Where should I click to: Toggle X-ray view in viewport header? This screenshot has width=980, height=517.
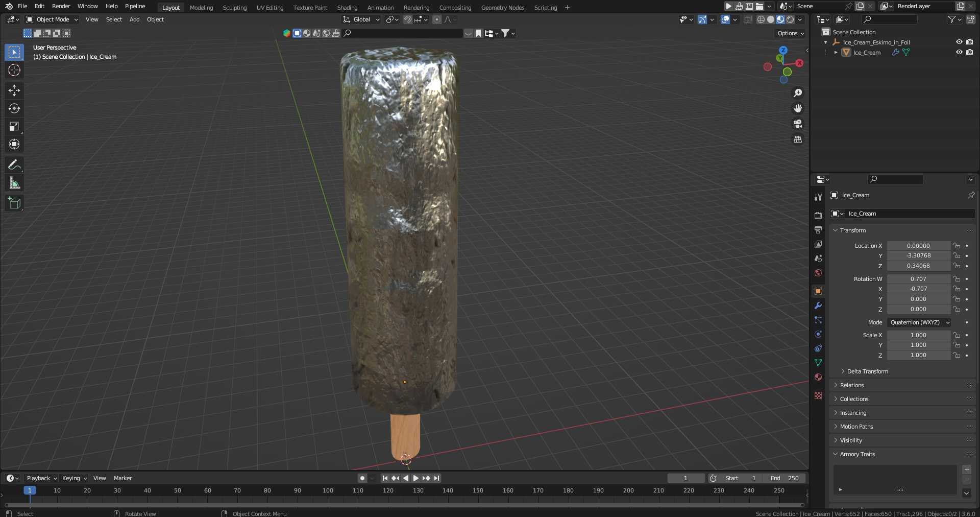(748, 19)
